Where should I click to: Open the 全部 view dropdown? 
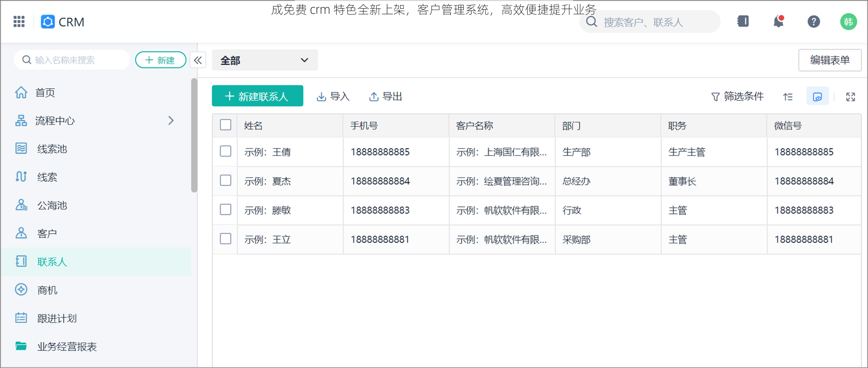pos(265,60)
